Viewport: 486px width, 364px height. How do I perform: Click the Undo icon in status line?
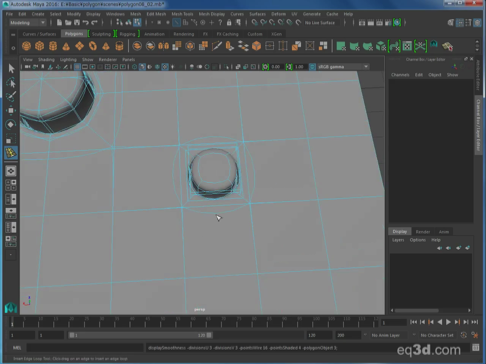pos(86,23)
